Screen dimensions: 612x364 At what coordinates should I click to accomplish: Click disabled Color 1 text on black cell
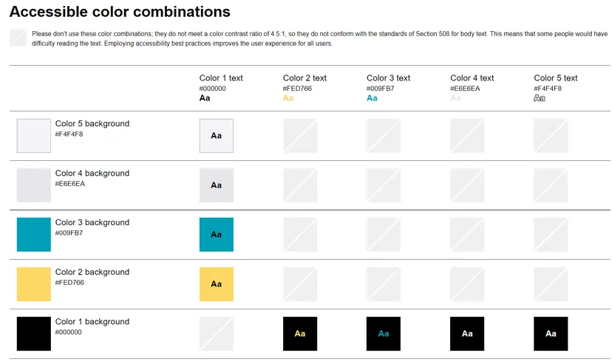tap(217, 334)
